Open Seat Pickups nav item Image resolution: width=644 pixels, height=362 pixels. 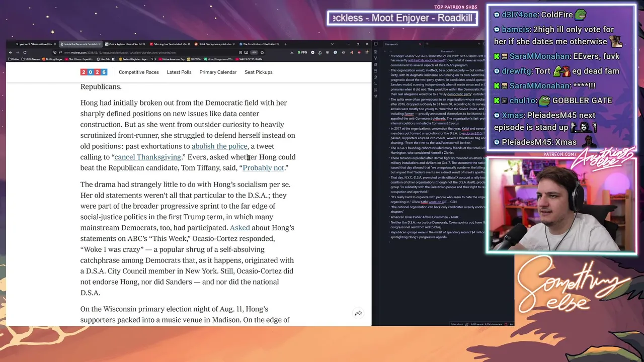click(x=259, y=72)
